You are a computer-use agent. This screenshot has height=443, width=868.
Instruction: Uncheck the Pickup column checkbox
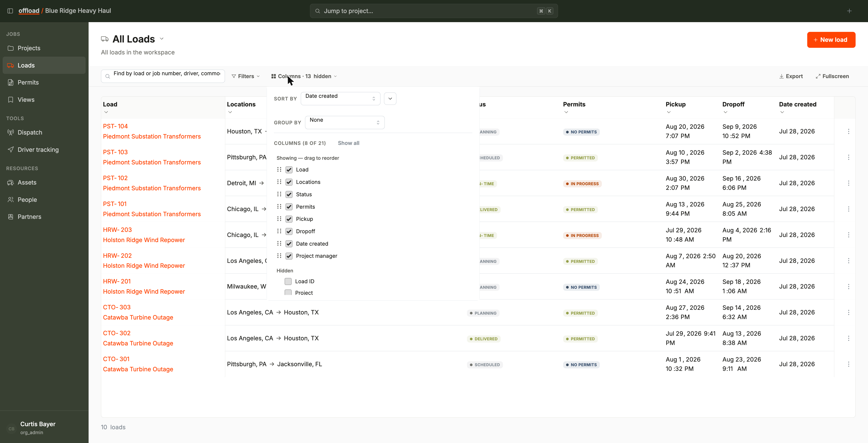pos(289,219)
